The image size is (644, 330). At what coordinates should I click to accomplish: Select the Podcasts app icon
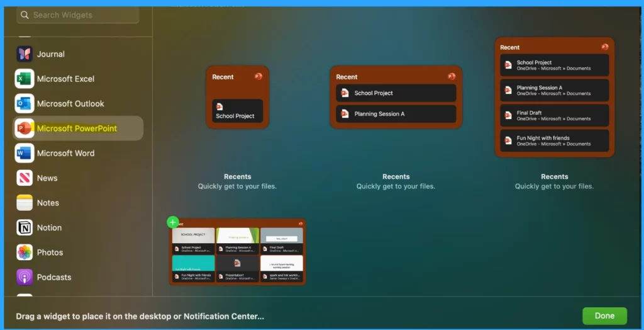(25, 277)
